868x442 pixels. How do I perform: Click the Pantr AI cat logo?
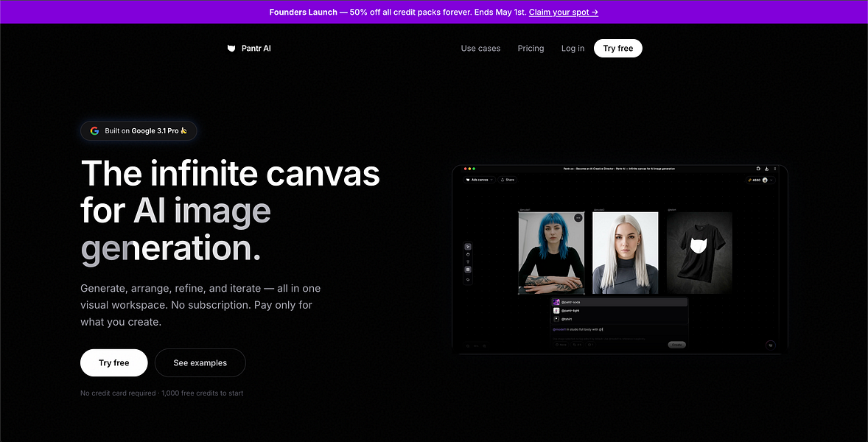tap(231, 48)
